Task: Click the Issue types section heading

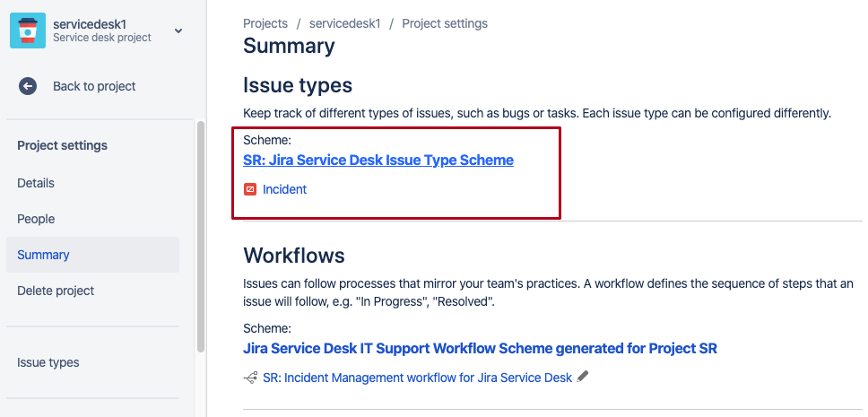Action: point(298,85)
